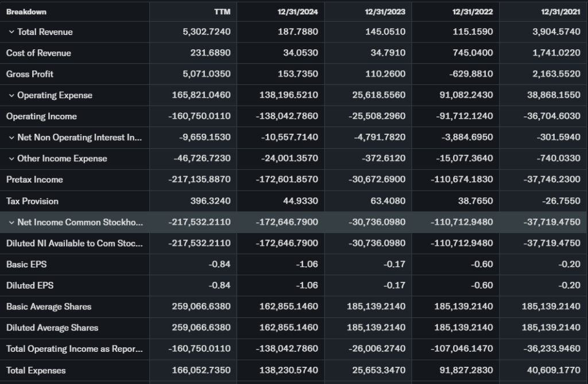Click the Gross Profit row label

click(x=30, y=75)
